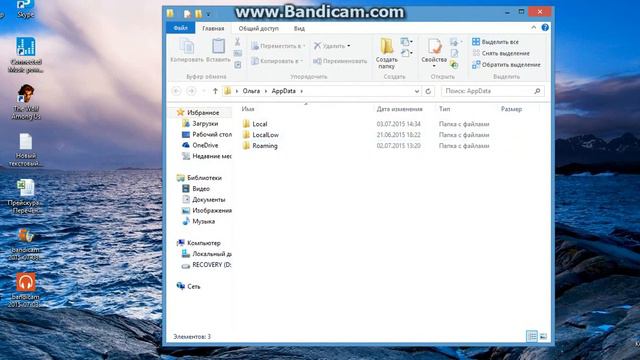The image size is (640, 360).
Task: Select Компьютер in the sidebar
Action: coord(203,243)
